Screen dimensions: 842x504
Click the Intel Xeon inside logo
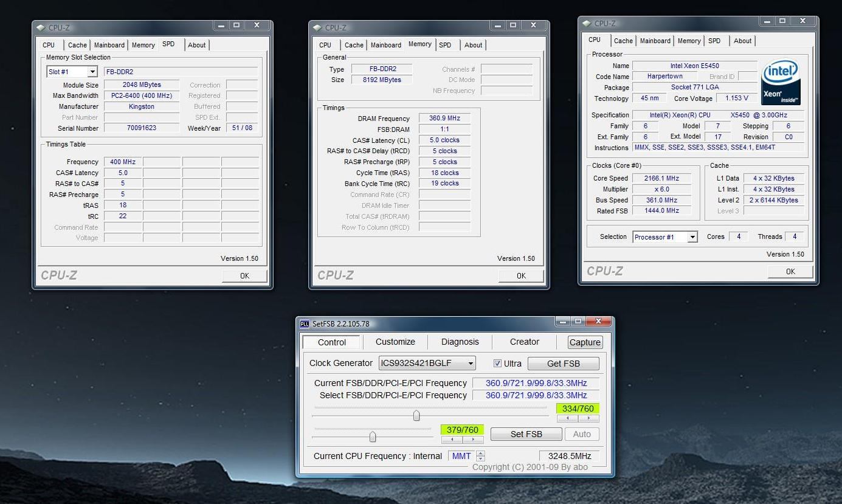pos(780,81)
